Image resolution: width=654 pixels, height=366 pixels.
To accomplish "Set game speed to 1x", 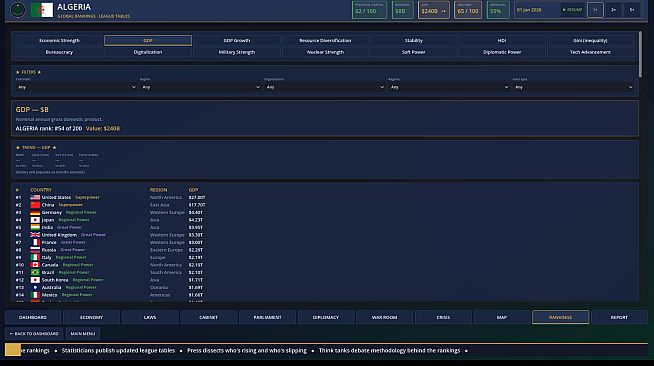I will (x=595, y=10).
